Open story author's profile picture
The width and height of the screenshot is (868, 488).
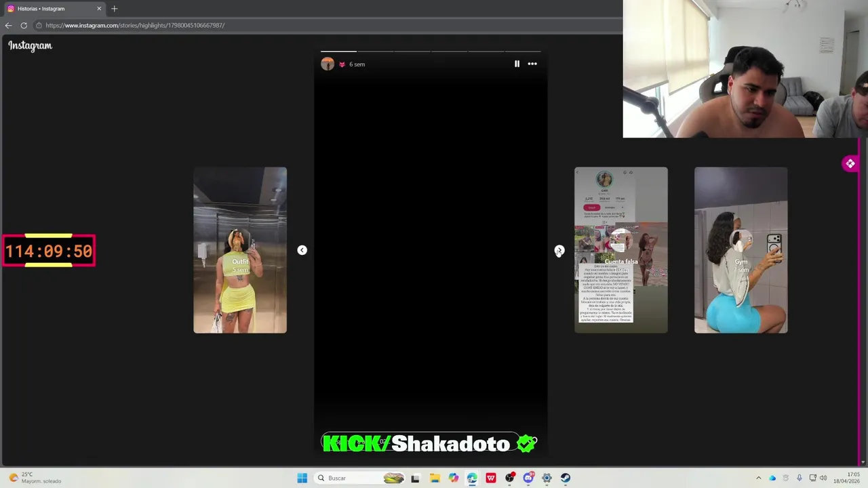coord(328,64)
